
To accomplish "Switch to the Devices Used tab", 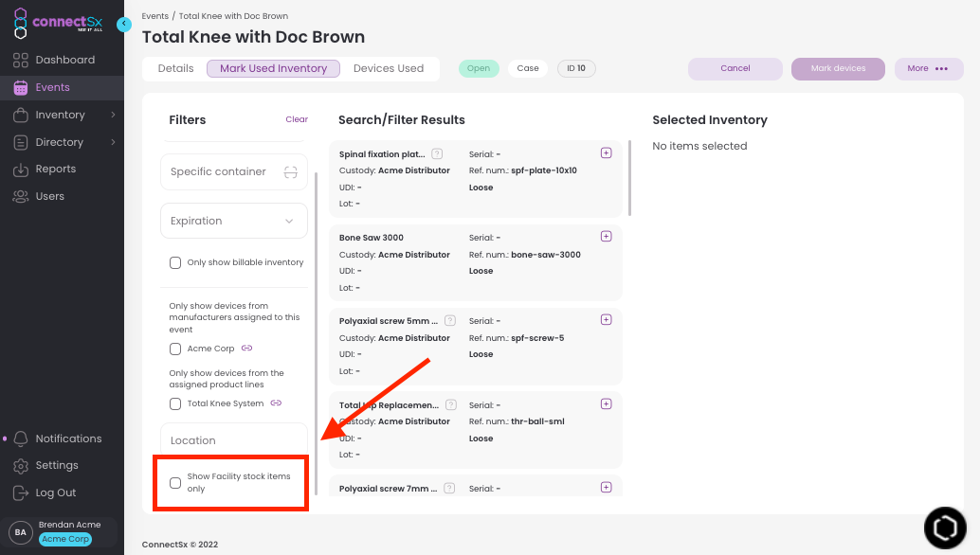I will click(x=389, y=68).
